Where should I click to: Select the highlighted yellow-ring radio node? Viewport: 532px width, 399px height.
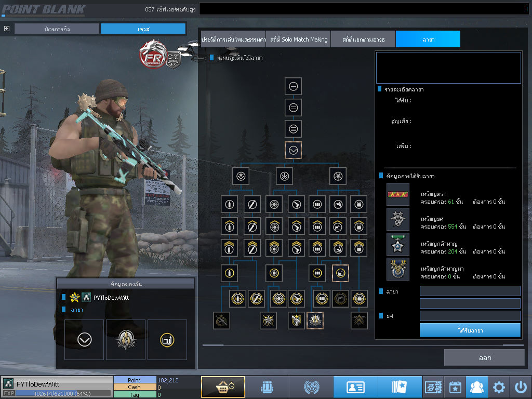click(x=340, y=273)
